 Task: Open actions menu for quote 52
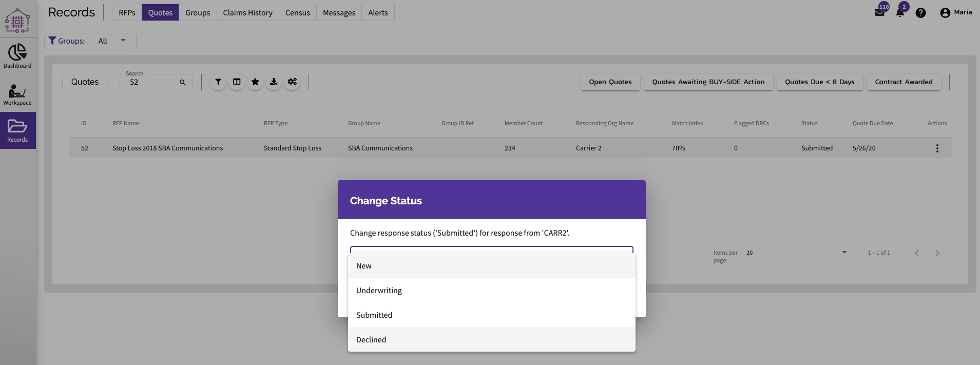(x=937, y=148)
